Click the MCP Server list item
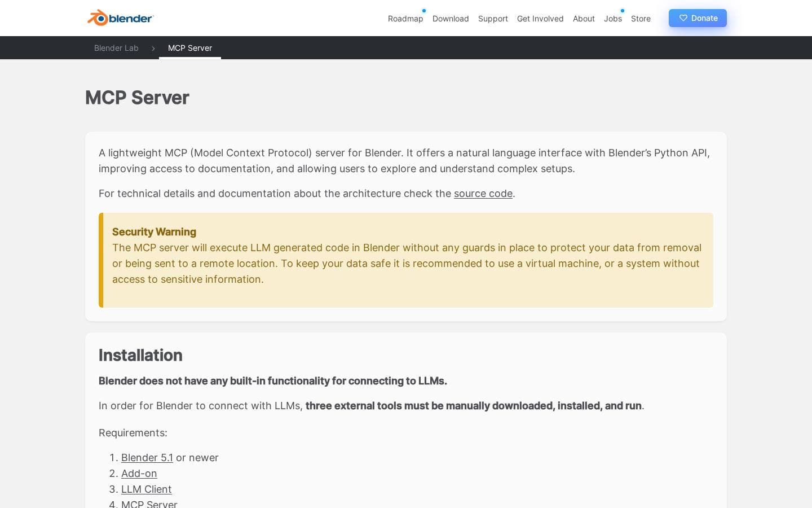 (149, 503)
